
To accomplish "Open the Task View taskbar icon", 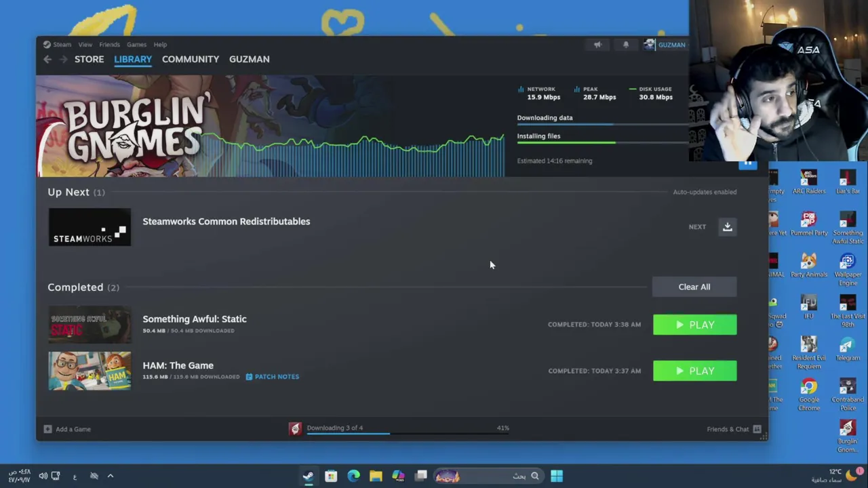I will click(421, 476).
